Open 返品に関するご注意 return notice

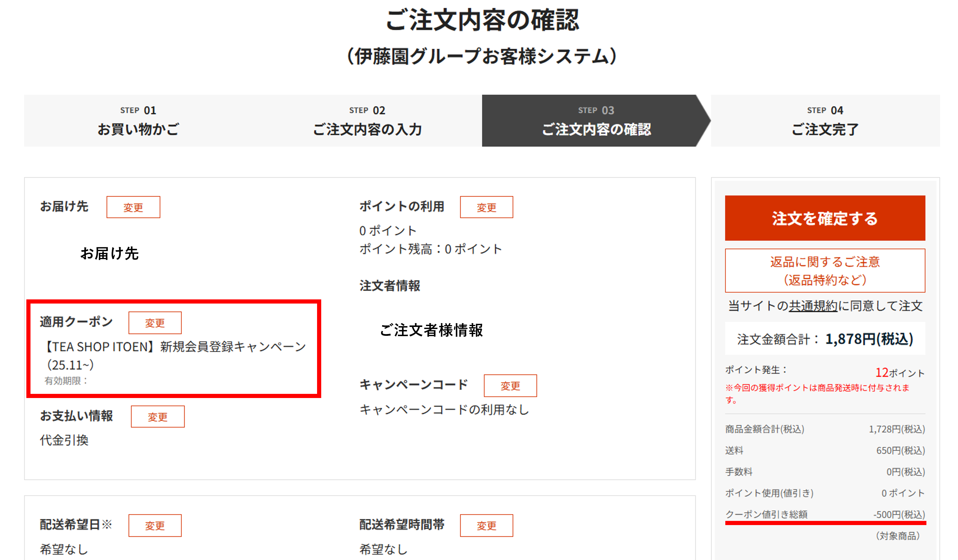824,270
